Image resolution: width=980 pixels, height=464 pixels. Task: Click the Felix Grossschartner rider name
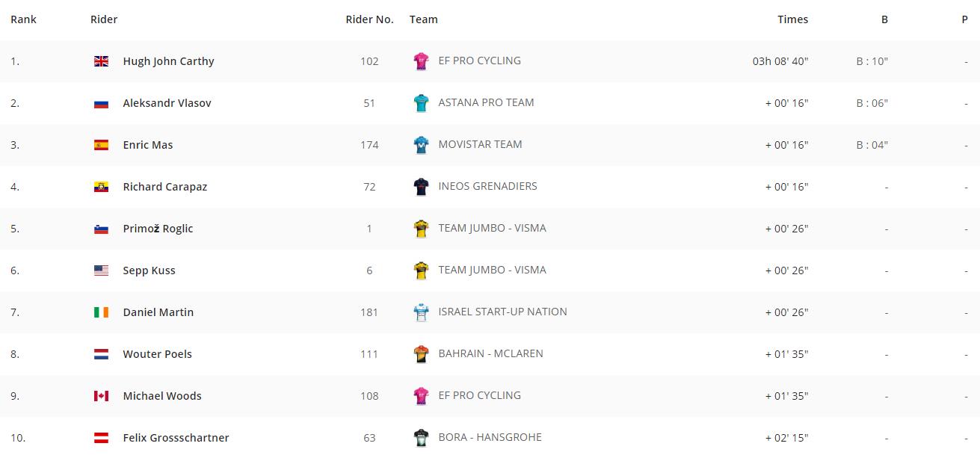[176, 438]
